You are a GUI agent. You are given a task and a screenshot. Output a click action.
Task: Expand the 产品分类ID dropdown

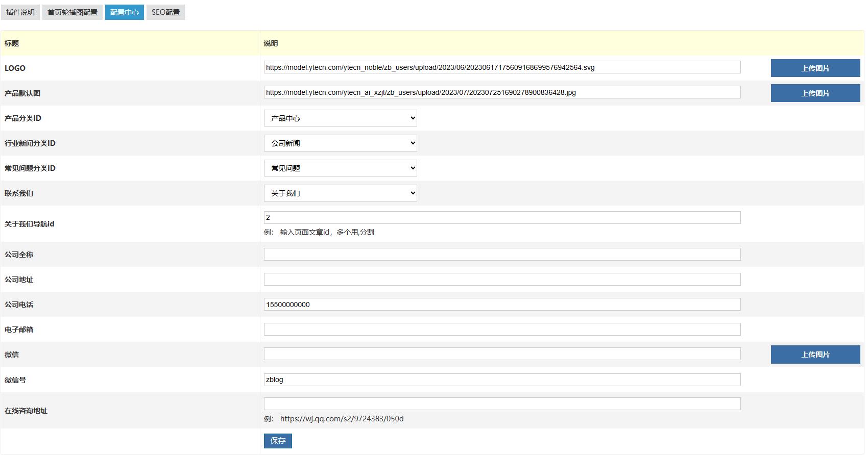tap(340, 118)
